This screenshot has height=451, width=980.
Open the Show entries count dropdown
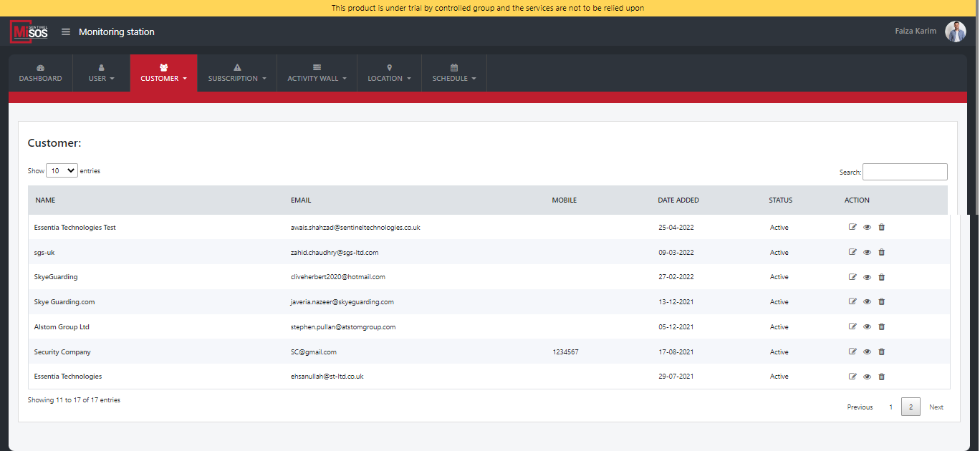62,171
